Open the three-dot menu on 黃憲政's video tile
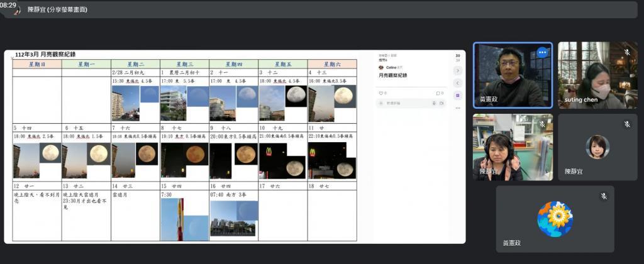This screenshot has height=264, width=644. [542, 53]
